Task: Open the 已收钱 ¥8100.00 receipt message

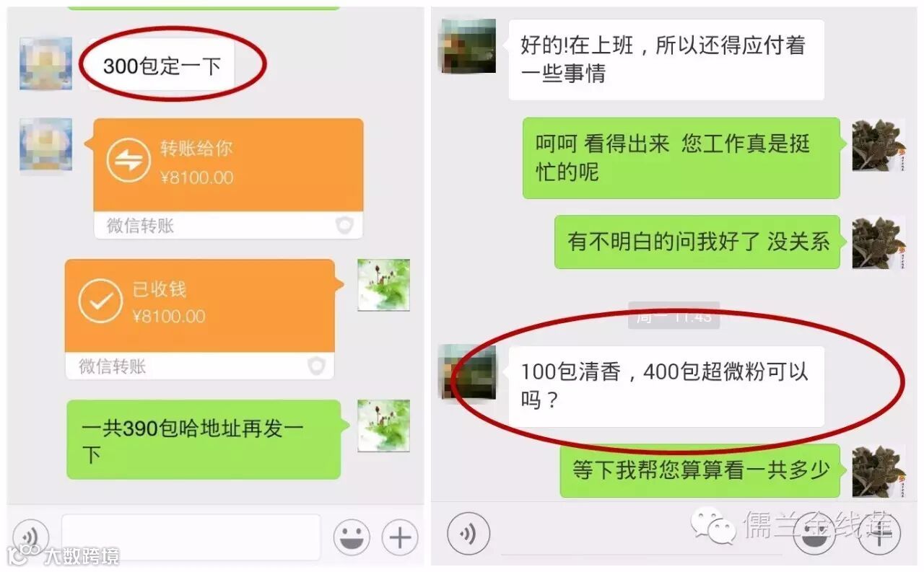Action: 200,320
